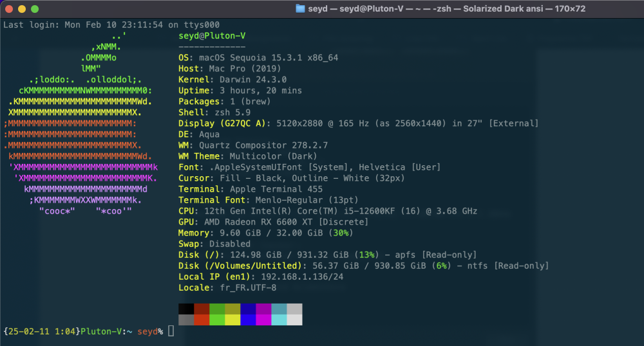Click the Terminal Font line Menlo-Regular (13pt)
This screenshot has width=644, height=346.
click(x=268, y=200)
